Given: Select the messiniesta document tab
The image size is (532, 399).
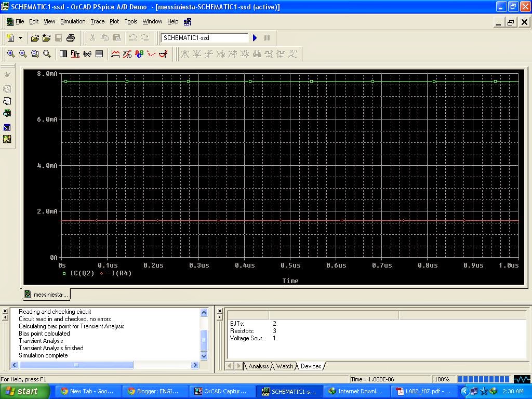Looking at the screenshot, I should 46,295.
